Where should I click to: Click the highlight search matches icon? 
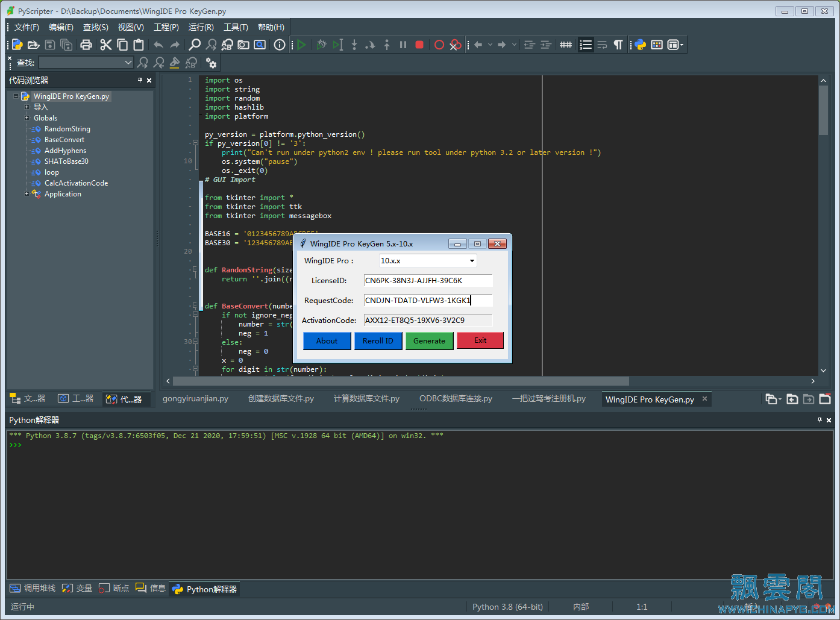[x=175, y=63]
